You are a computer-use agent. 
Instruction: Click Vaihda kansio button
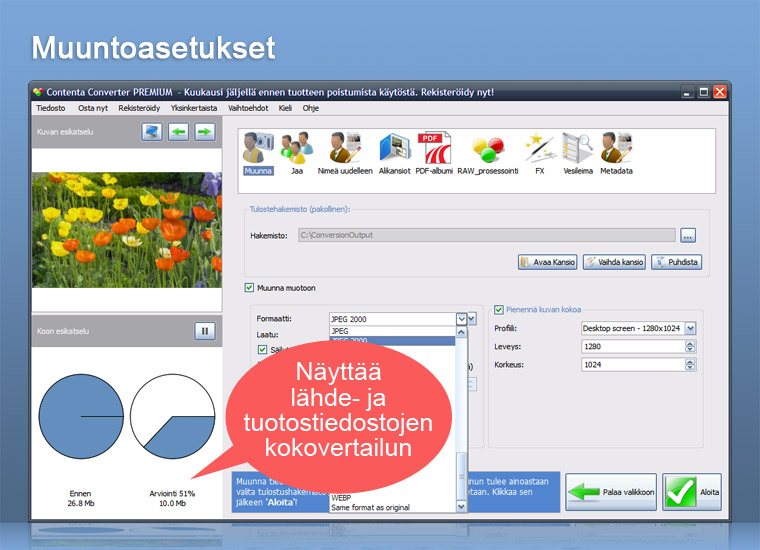[x=614, y=262]
